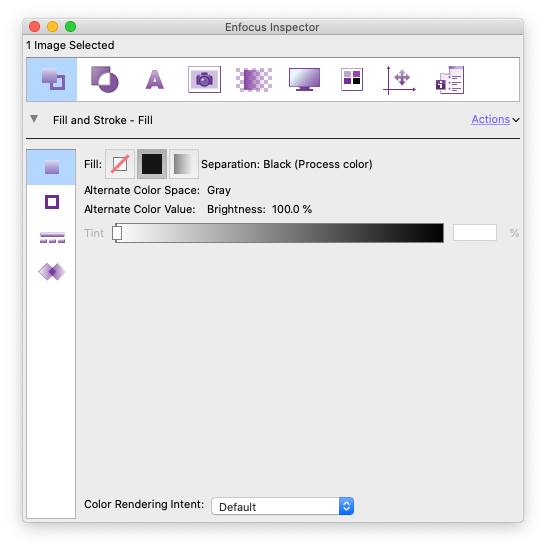The image size is (546, 549).
Task: Choose solid black color fill button
Action: 152,164
